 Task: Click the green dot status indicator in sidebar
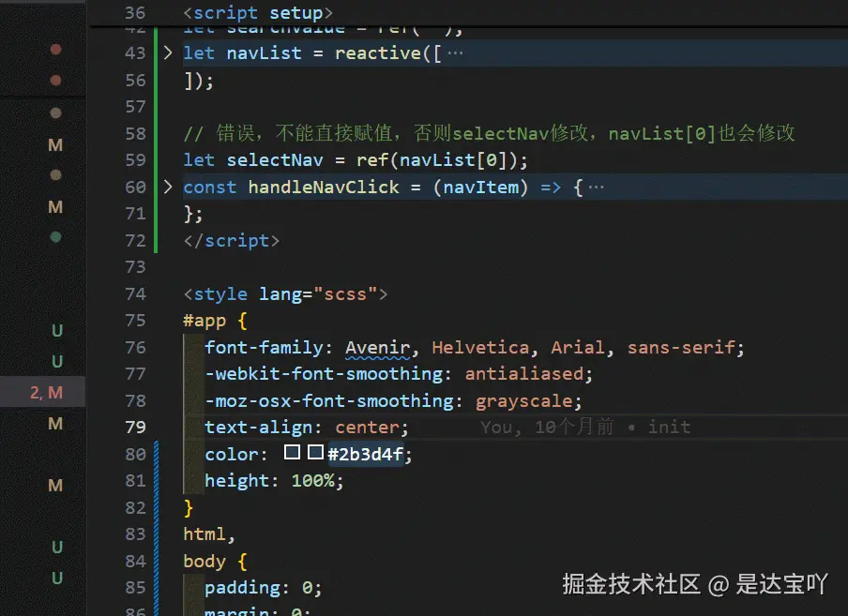point(55,235)
